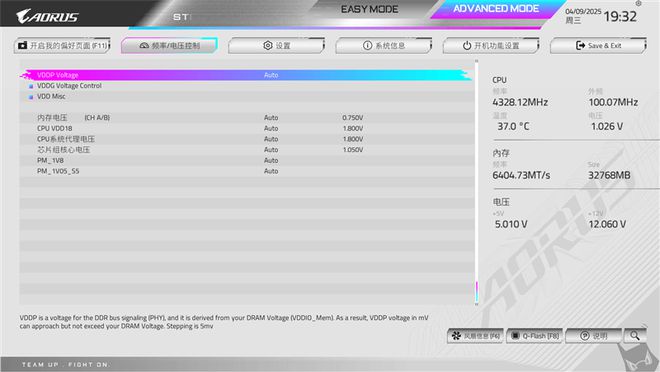
Task: Select ADVANCED MODE tab
Action: [496, 9]
